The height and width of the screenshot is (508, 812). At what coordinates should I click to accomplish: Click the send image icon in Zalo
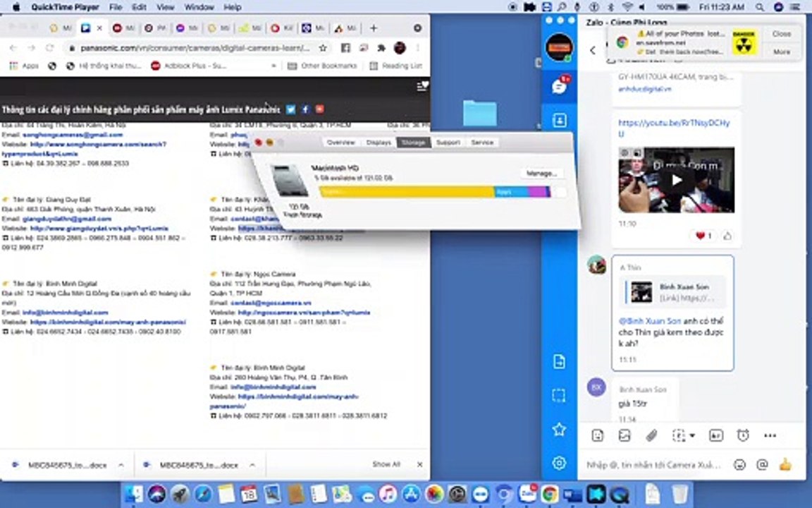coord(625,435)
